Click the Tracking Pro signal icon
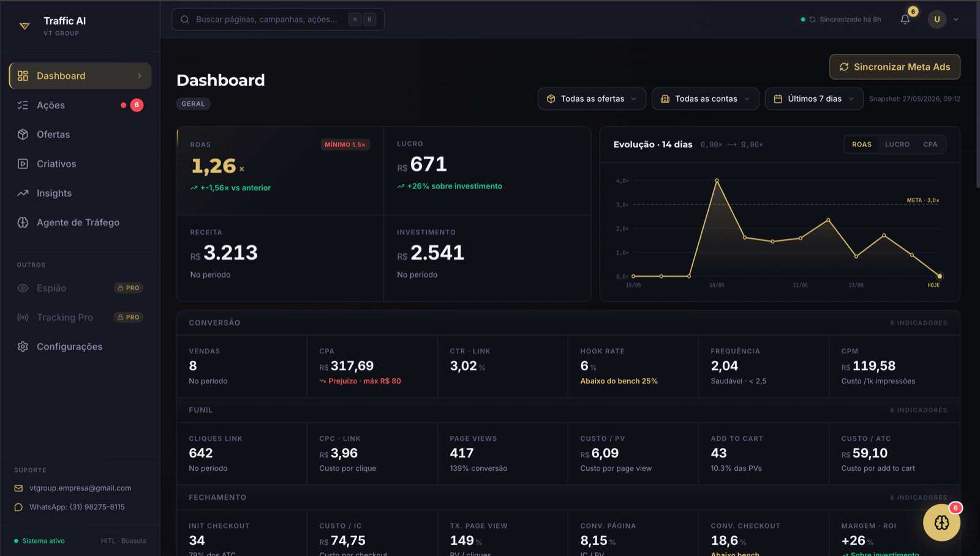Viewport: 980px width, 556px height. 23,318
